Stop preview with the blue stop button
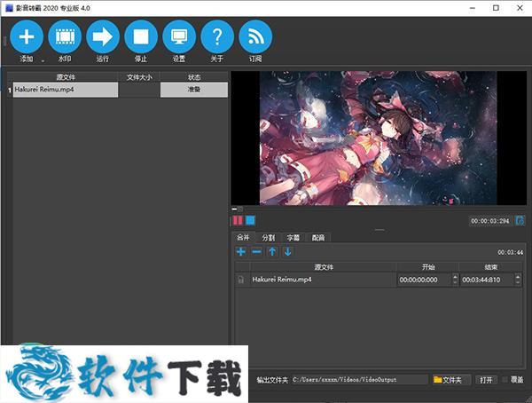Image resolution: width=532 pixels, height=403 pixels. pyautogui.click(x=250, y=220)
